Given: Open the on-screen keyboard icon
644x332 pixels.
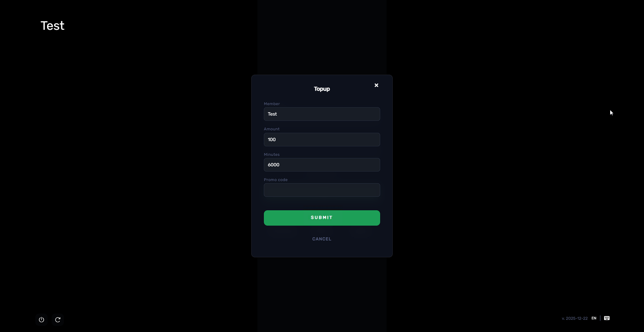Looking at the screenshot, I should (x=607, y=318).
